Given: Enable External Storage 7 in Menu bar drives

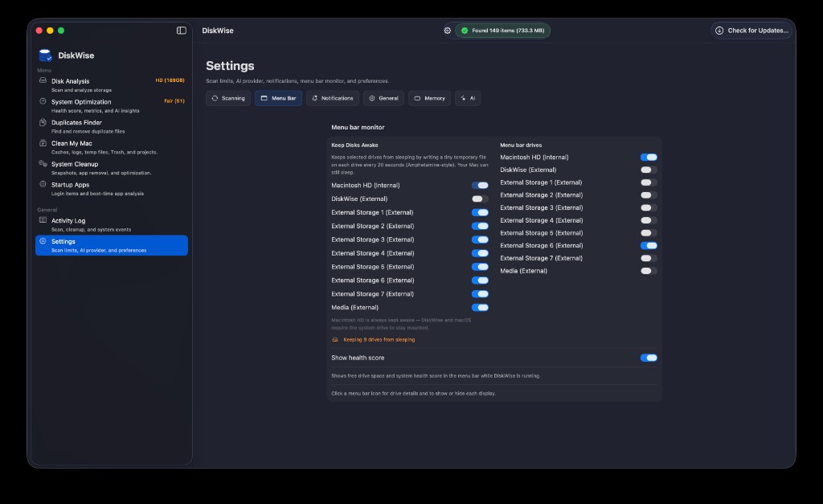Looking at the screenshot, I should 649,258.
